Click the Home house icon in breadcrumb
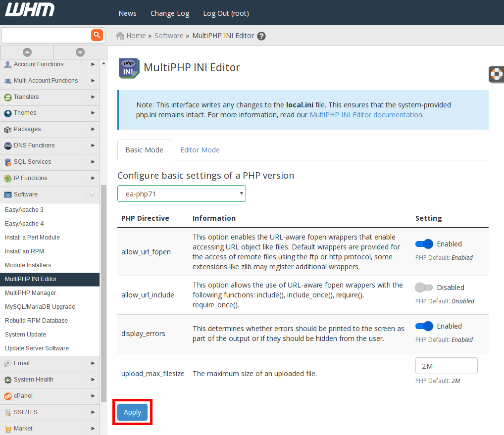The height and width of the screenshot is (435, 504). pyautogui.click(x=120, y=36)
